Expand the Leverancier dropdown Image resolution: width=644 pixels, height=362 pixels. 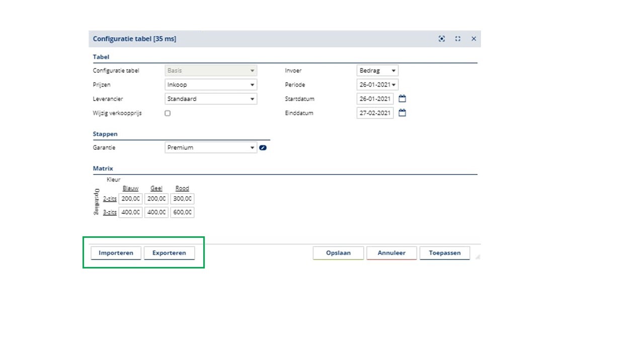211,99
